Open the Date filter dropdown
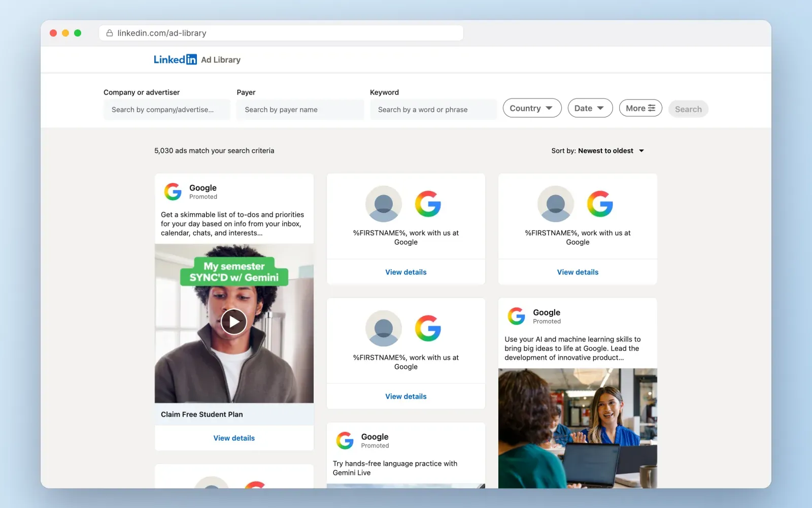Image resolution: width=812 pixels, height=508 pixels. (590, 108)
